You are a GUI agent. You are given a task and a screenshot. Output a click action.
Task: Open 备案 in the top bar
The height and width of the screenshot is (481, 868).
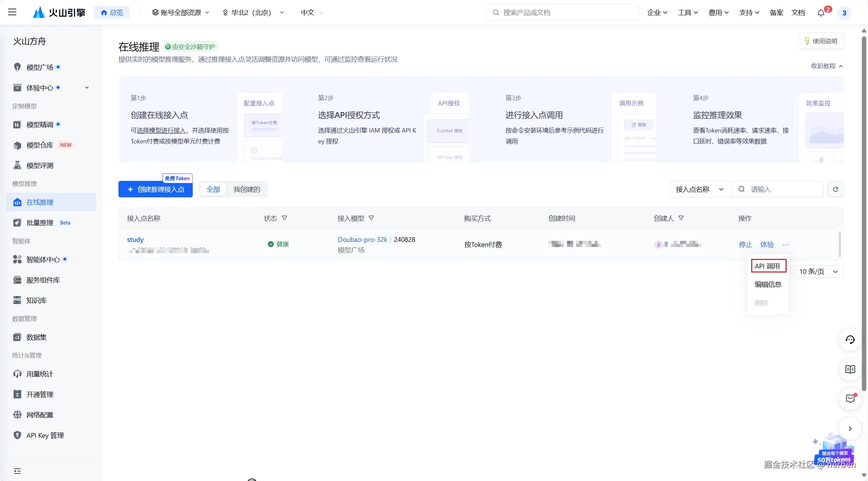tap(776, 13)
